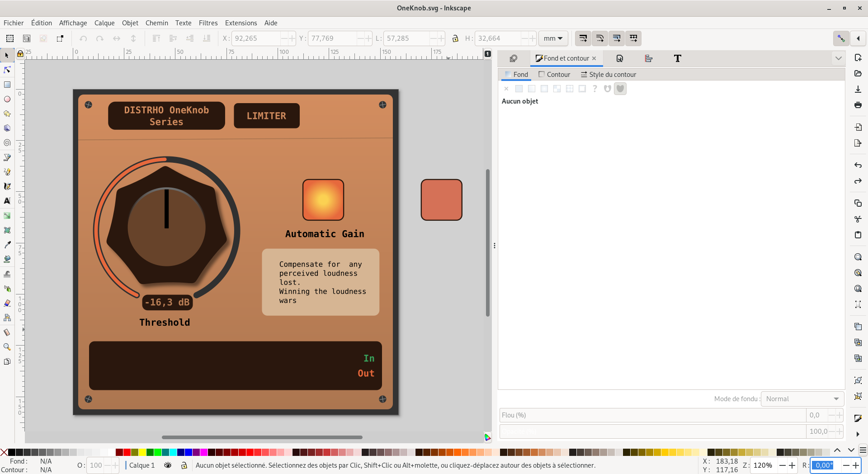Expand snapping options arrow at top right
The width and height of the screenshot is (868, 474).
pyautogui.click(x=858, y=38)
